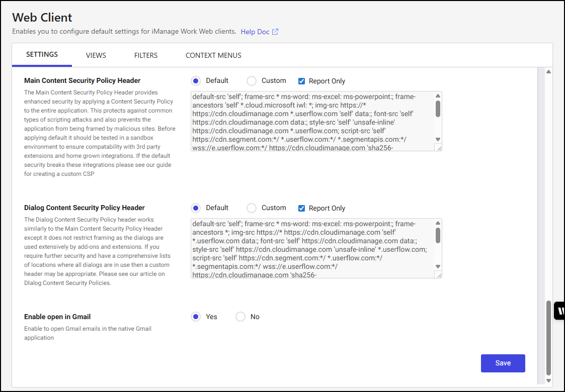Click up arrow in Dialog CSP textarea scrollbar
565x392 pixels.
click(438, 223)
